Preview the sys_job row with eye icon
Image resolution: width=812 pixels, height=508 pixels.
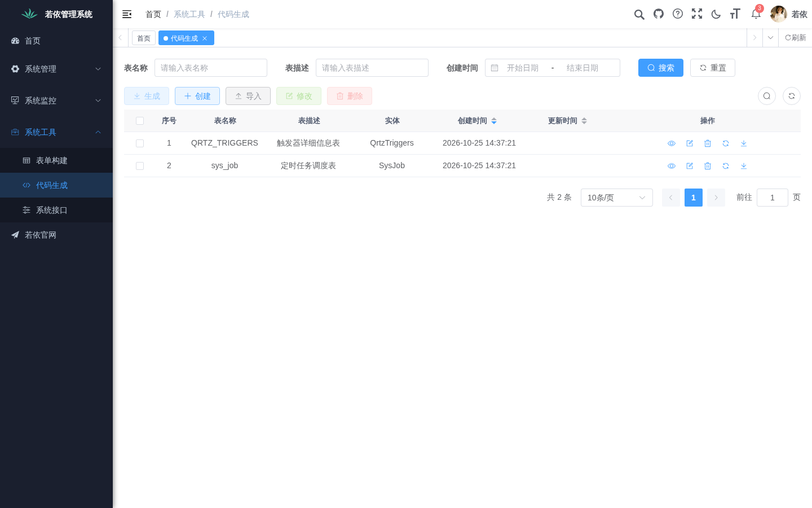[672, 166]
